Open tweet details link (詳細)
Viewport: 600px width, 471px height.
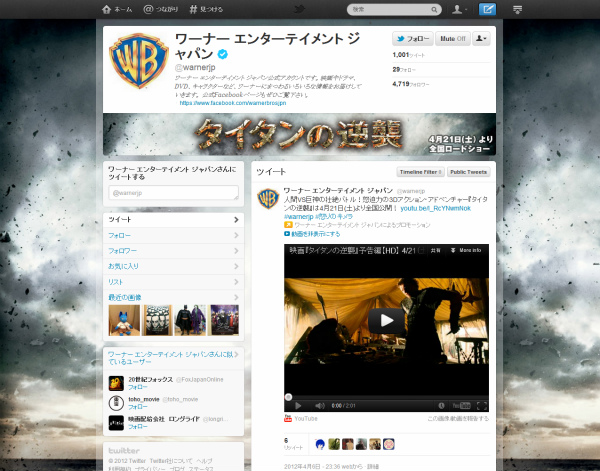coord(373,466)
